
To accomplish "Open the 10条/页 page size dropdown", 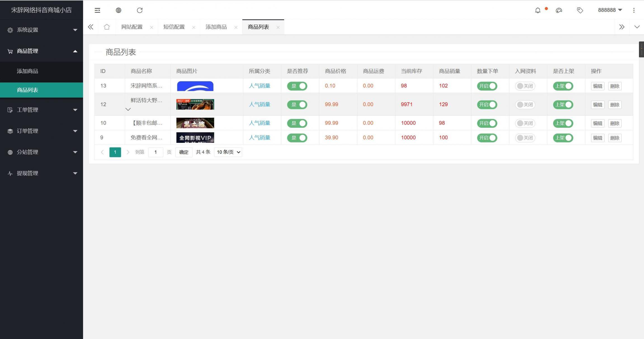I will pos(228,152).
